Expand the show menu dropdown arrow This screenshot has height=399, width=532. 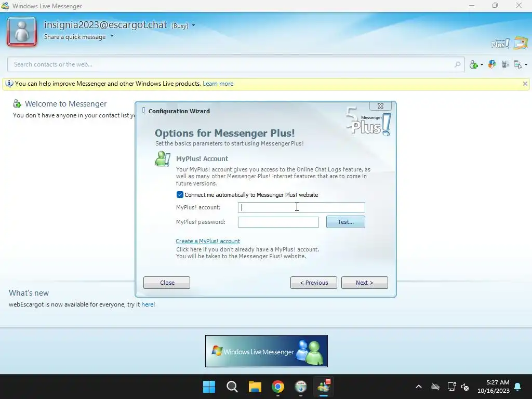pyautogui.click(x=526, y=65)
